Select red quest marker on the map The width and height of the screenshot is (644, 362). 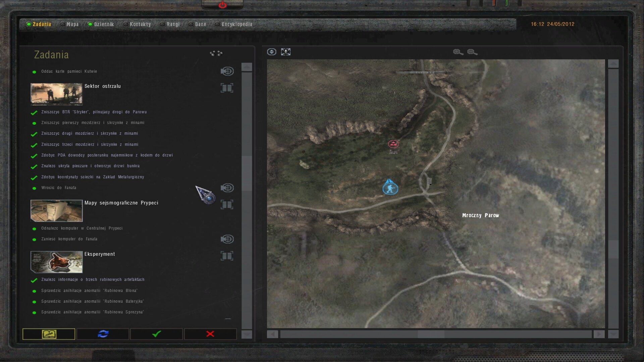(x=393, y=144)
